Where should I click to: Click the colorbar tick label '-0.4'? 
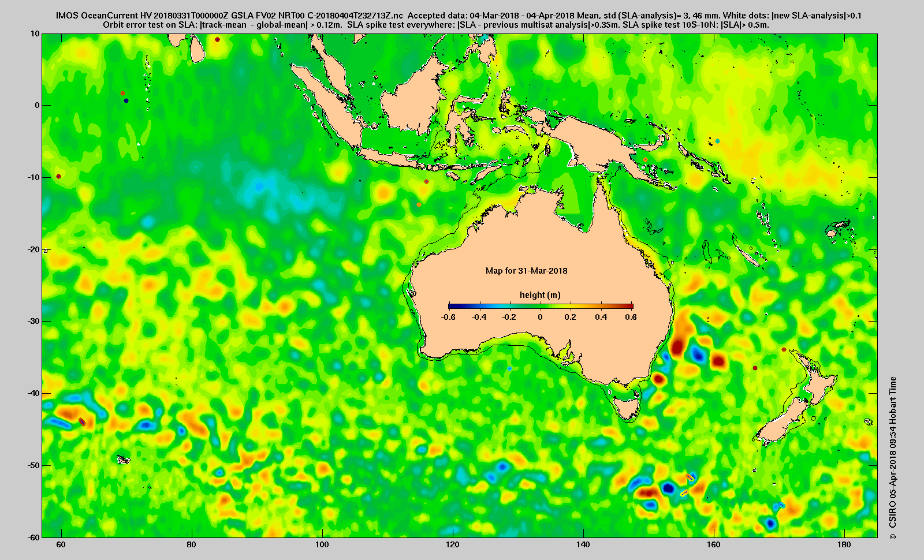(x=479, y=317)
